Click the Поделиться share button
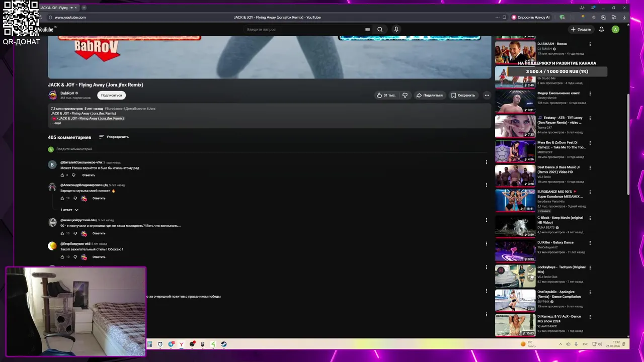Image resolution: width=644 pixels, height=362 pixels. tap(429, 95)
